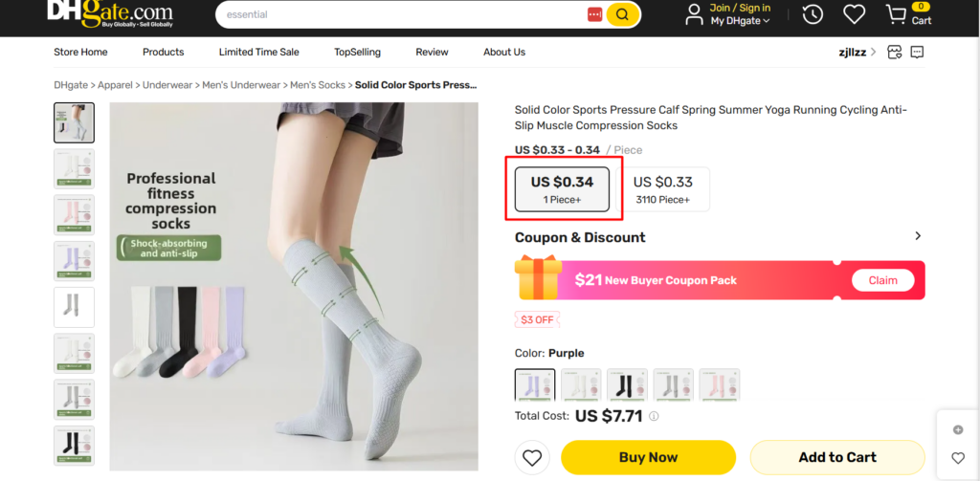Open the shopping cart icon
Viewport: 980px width, 481px height.
coord(896,14)
